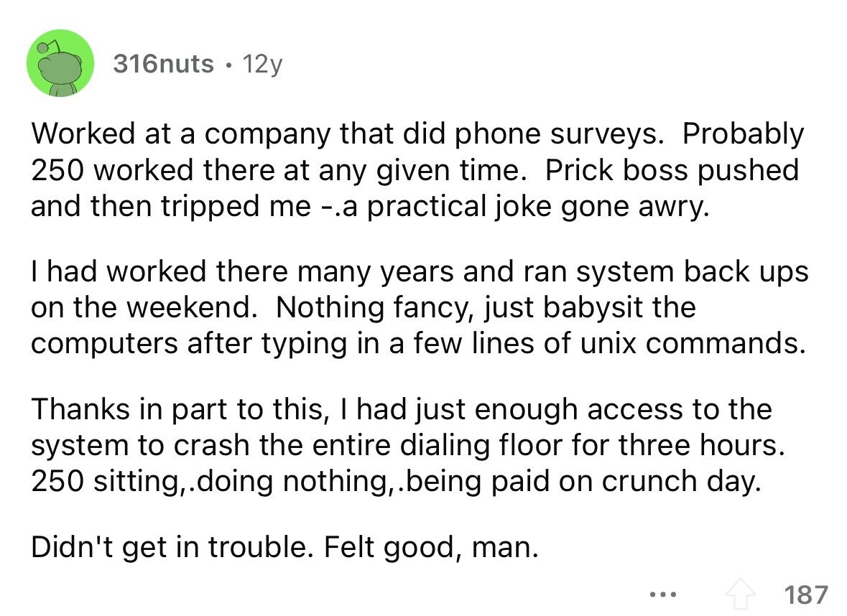Image resolution: width=847 pixels, height=616 pixels.
Task: Click the line starting 'system to crash'
Action: [x=408, y=445]
